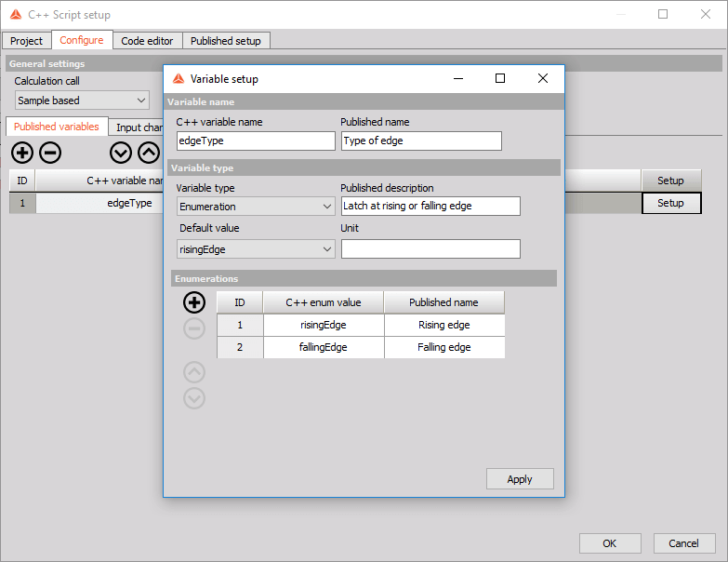This screenshot has width=728, height=562.
Task: Open the Variable type Enumeration dropdown
Action: 256,207
